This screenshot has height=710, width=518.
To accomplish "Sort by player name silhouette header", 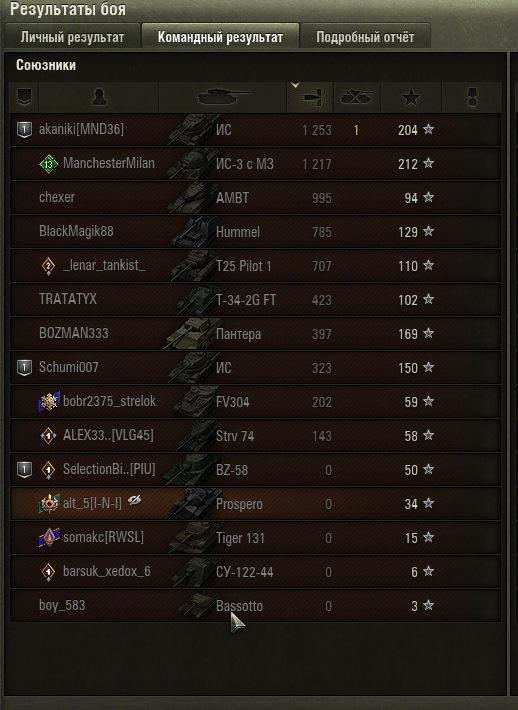I will tap(99, 97).
